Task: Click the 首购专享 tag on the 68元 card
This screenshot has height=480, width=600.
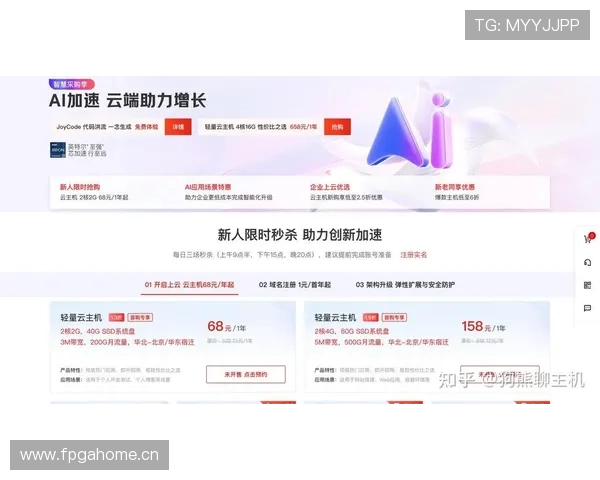Action: [x=140, y=317]
